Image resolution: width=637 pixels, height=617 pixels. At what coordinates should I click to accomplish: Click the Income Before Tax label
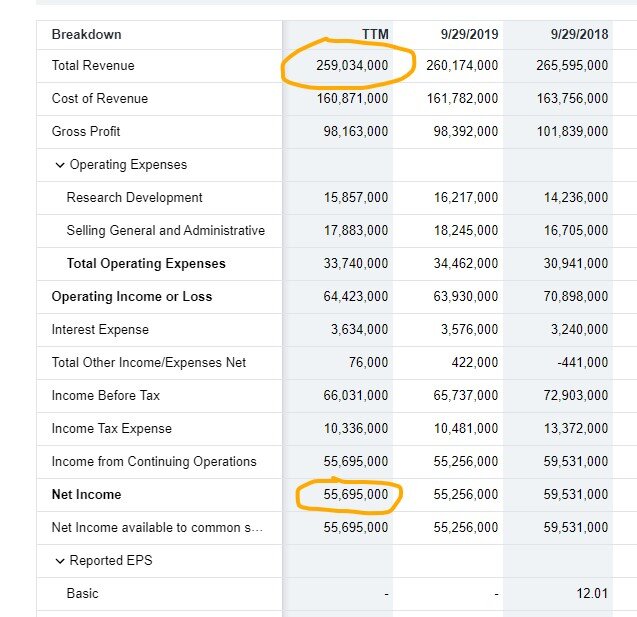[x=106, y=395]
